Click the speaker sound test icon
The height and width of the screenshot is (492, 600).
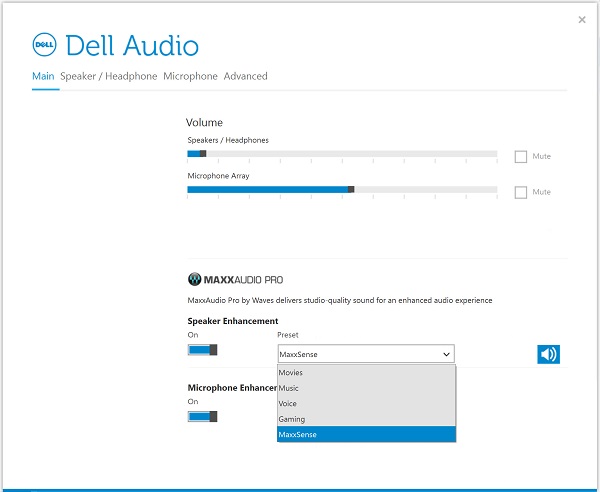548,353
